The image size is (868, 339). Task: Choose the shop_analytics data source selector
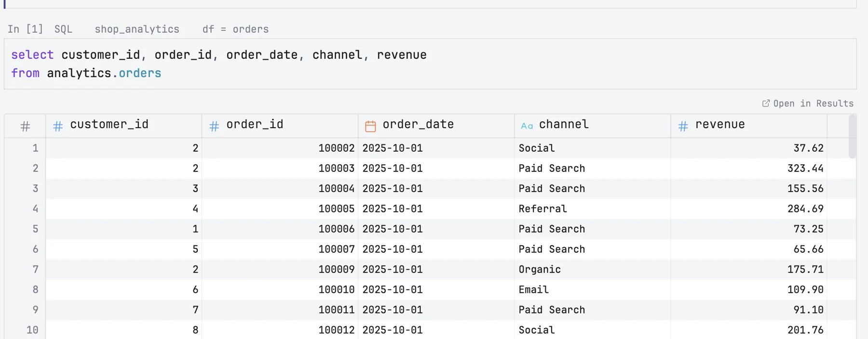137,29
